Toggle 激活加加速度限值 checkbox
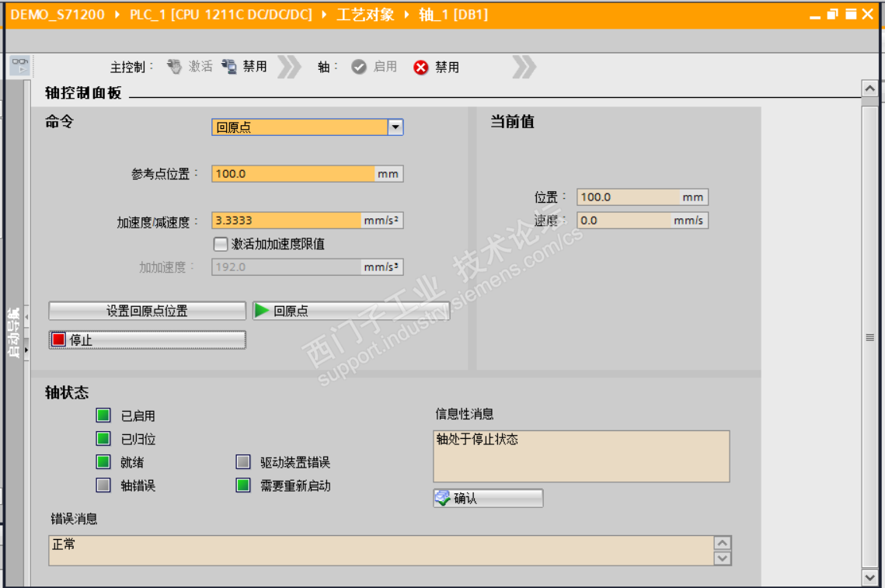Viewport: 885px width, 588px height. click(x=220, y=244)
